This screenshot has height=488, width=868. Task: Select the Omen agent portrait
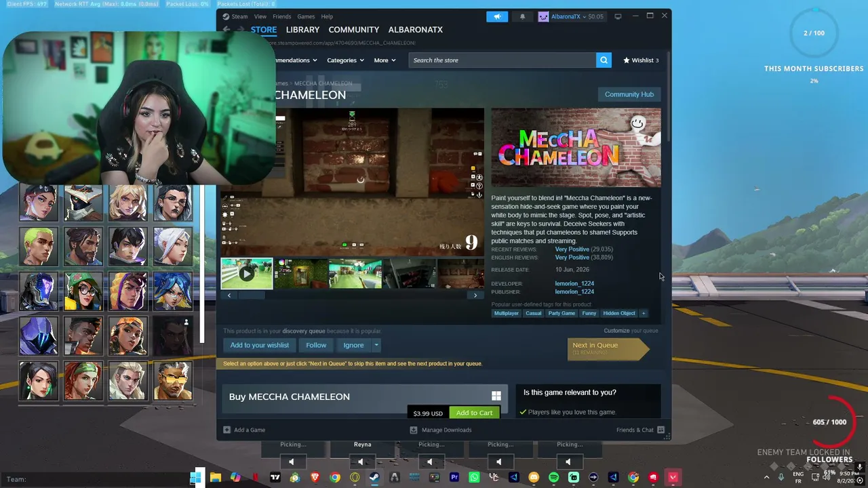point(39,335)
